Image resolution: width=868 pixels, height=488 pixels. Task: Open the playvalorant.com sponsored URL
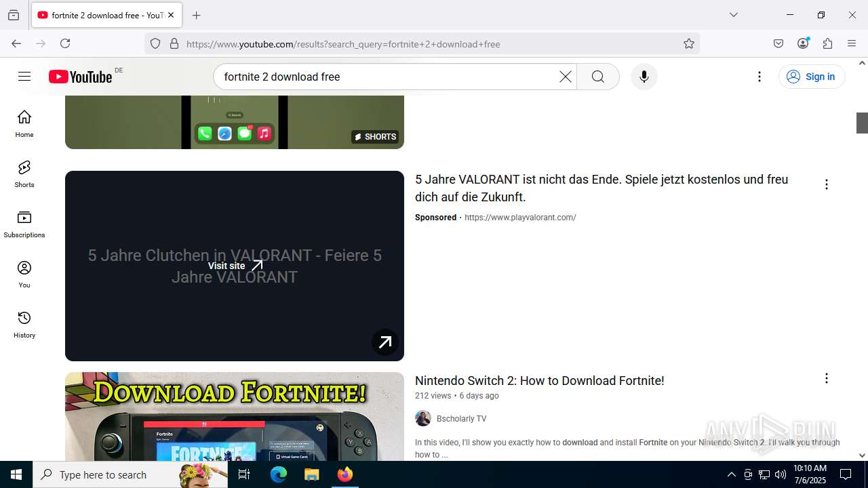tap(520, 218)
